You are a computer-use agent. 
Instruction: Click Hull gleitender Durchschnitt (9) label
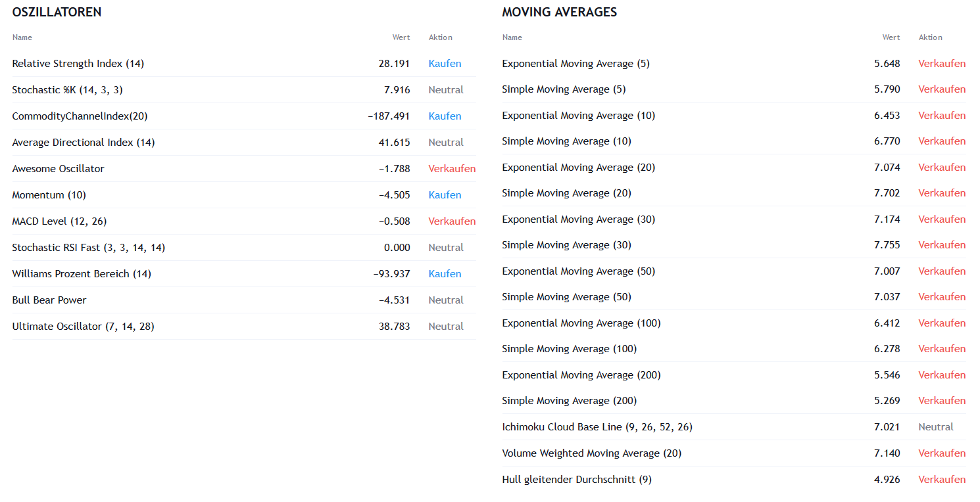pyautogui.click(x=576, y=480)
